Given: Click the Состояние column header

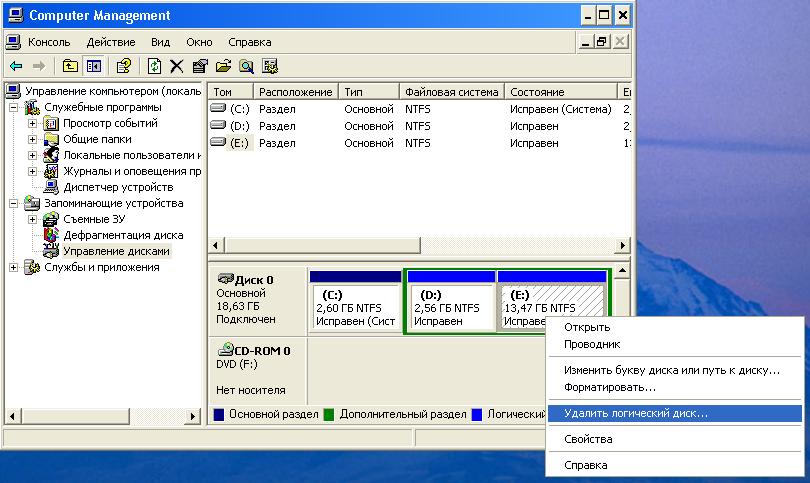Looking at the screenshot, I should click(560, 91).
